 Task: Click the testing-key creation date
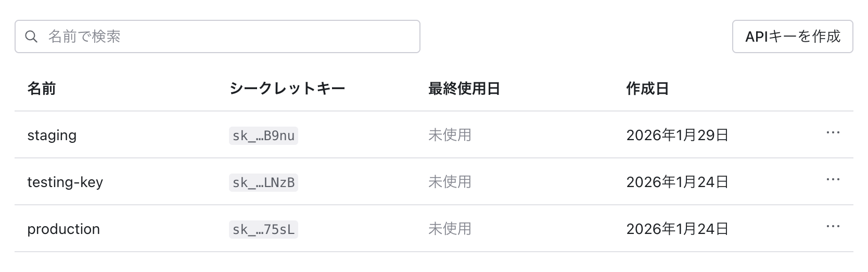click(x=677, y=182)
